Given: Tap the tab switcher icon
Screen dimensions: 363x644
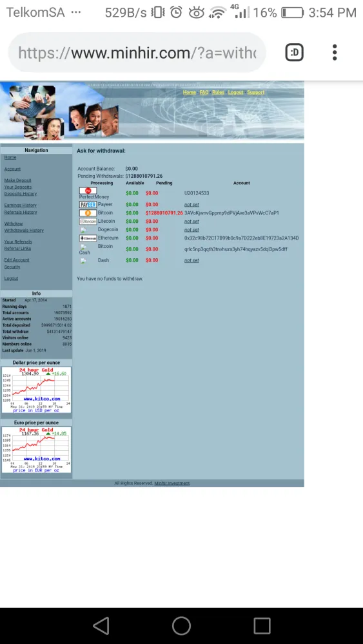Looking at the screenshot, I should tap(295, 52).
